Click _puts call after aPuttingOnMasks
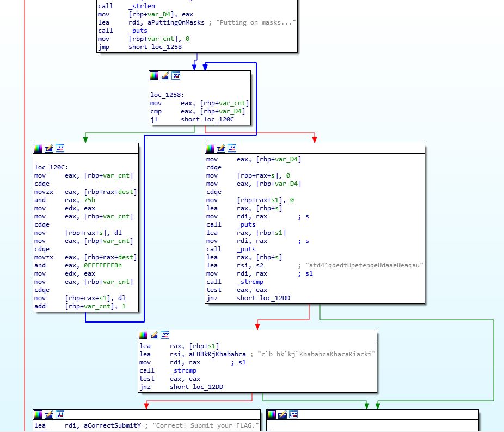Image resolution: width=504 pixels, height=432 pixels. point(138,31)
